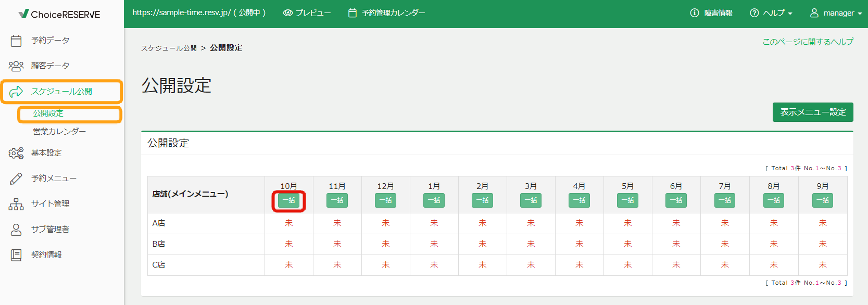Click the manager user icon
Image resolution: width=868 pixels, height=305 pixels.
click(x=814, y=13)
